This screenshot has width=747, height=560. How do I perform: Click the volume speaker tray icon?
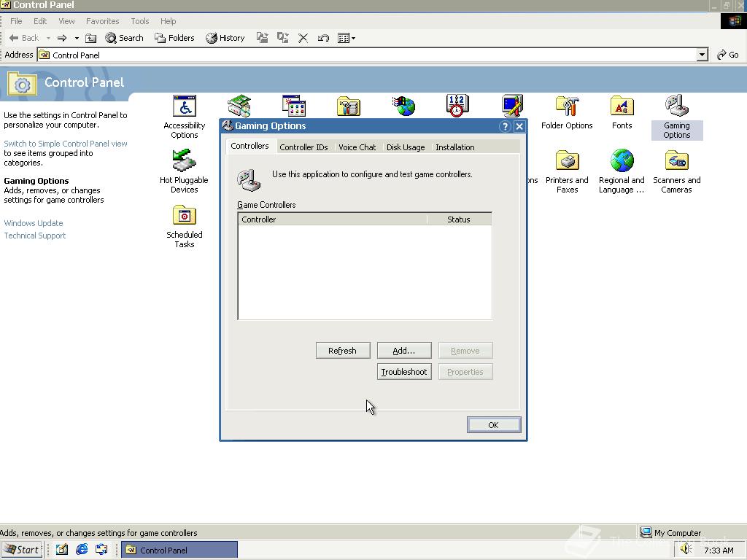[686, 549]
